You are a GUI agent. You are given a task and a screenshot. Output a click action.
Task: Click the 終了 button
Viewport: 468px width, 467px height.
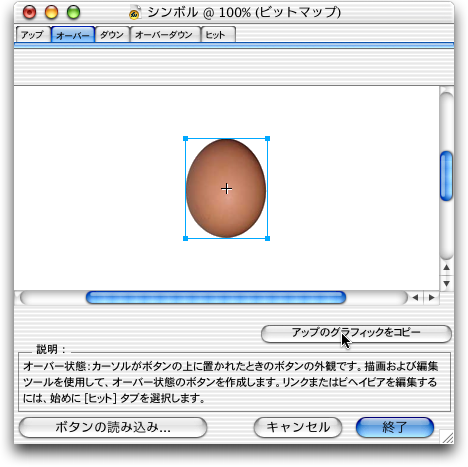pos(395,427)
